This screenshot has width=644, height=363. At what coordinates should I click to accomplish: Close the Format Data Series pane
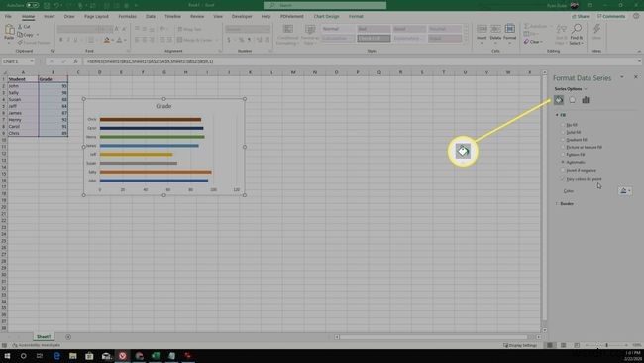636,77
